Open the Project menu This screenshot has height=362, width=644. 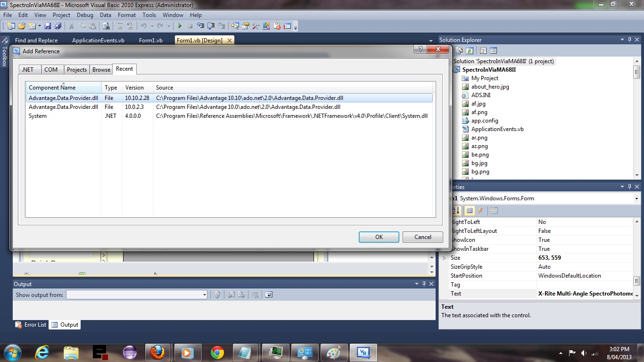pyautogui.click(x=61, y=15)
